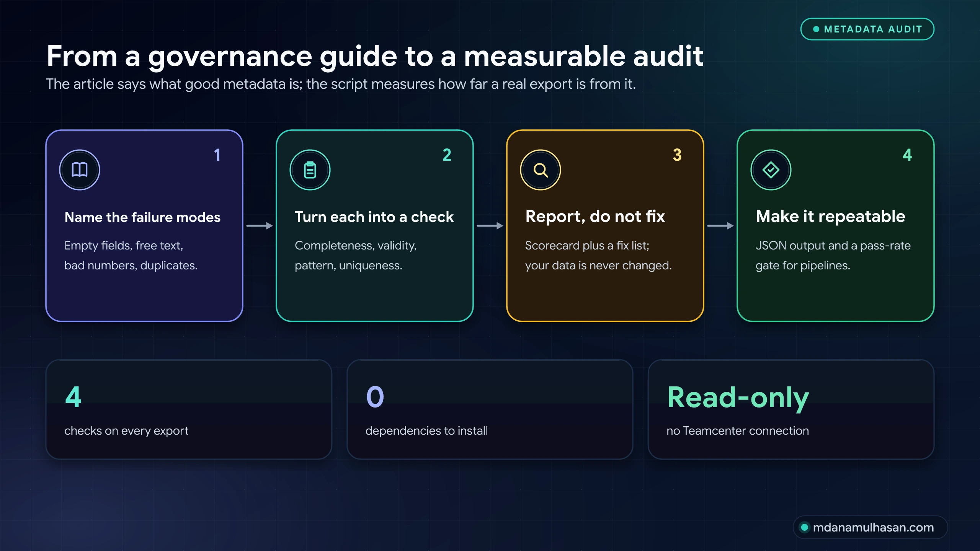Click the main title 'From a governance guide'
This screenshot has width=980, height=551.
375,57
